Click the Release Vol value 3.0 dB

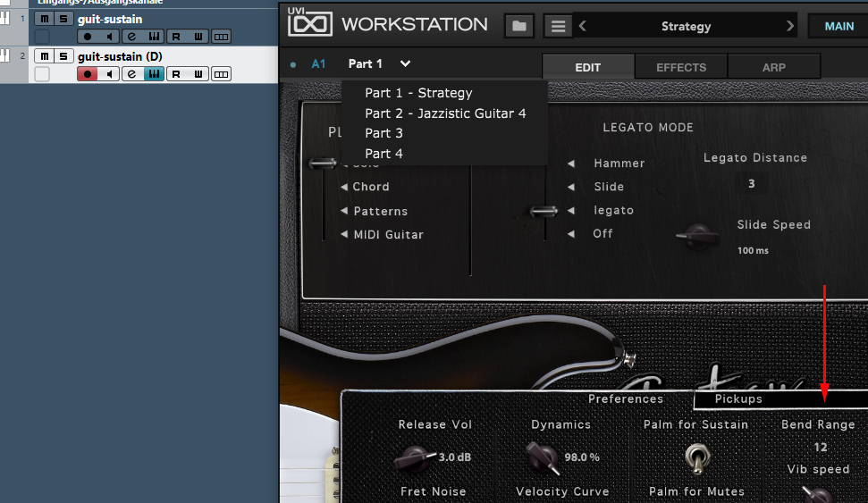(x=455, y=457)
